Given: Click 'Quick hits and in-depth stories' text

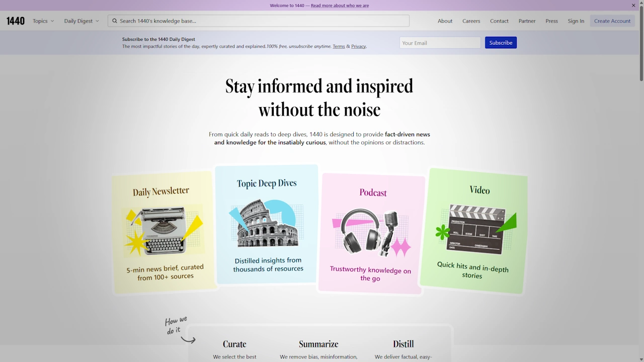Looking at the screenshot, I should tap(472, 270).
